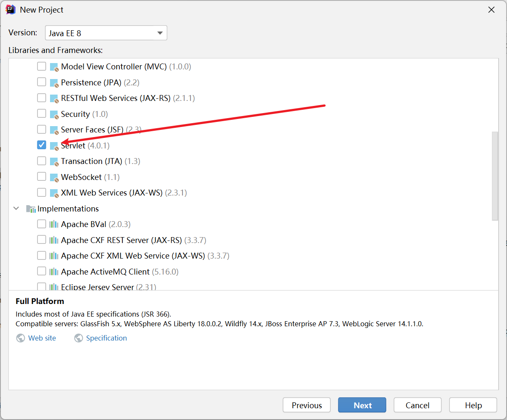The height and width of the screenshot is (420, 507).
Task: Open Help for the wizard
Action: click(x=473, y=405)
